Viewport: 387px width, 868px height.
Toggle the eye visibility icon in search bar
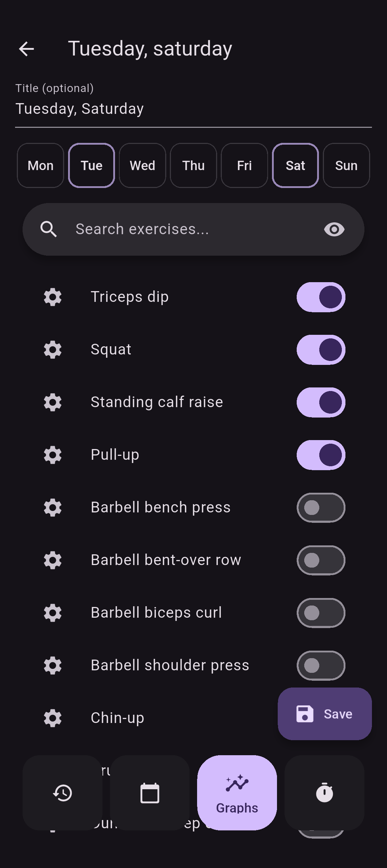point(334,229)
